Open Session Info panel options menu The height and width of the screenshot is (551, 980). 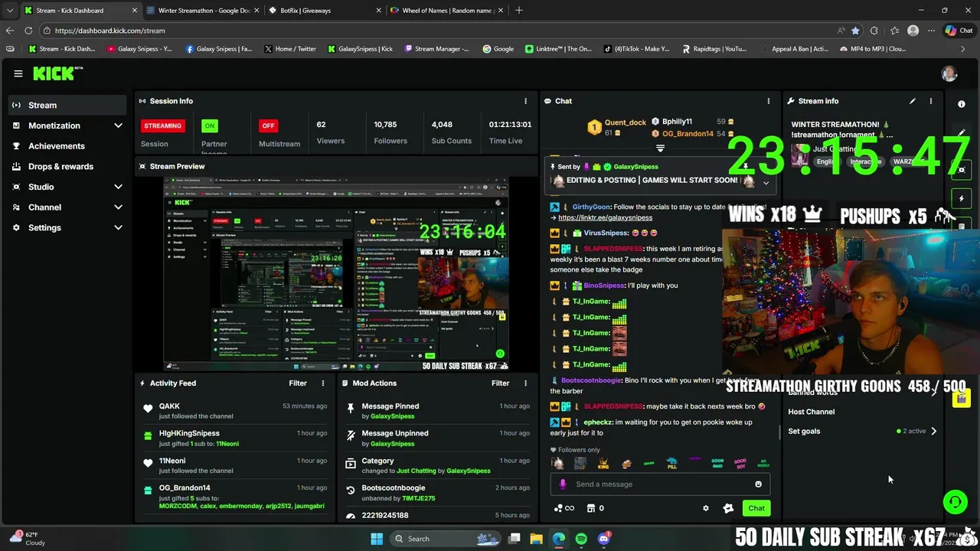(x=525, y=101)
